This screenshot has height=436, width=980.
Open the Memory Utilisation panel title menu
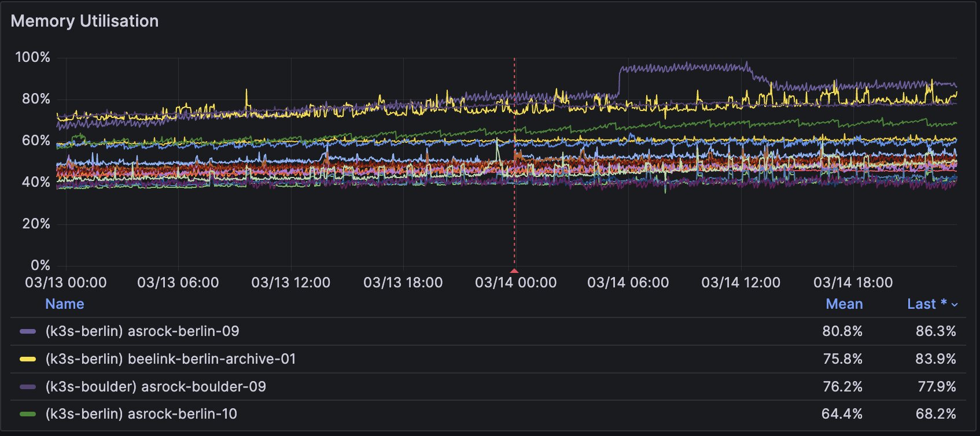click(84, 21)
